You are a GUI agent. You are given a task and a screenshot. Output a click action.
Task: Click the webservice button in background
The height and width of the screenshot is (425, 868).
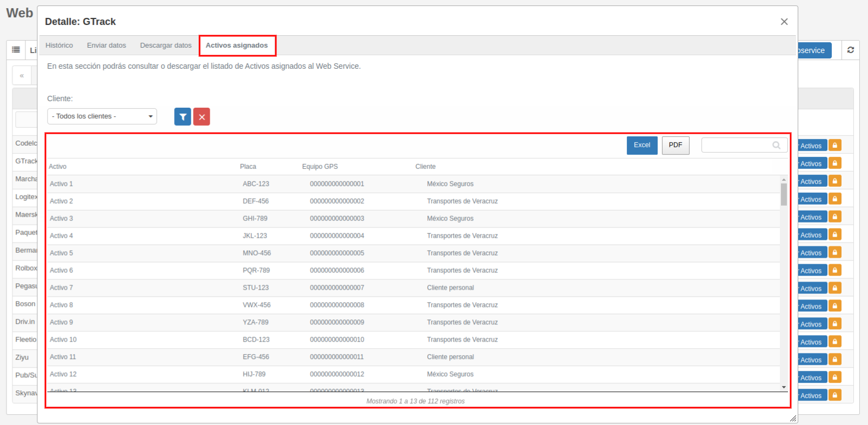point(814,50)
